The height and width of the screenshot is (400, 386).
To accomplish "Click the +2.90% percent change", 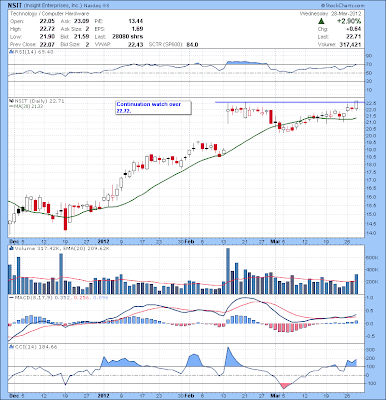I will [349, 21].
